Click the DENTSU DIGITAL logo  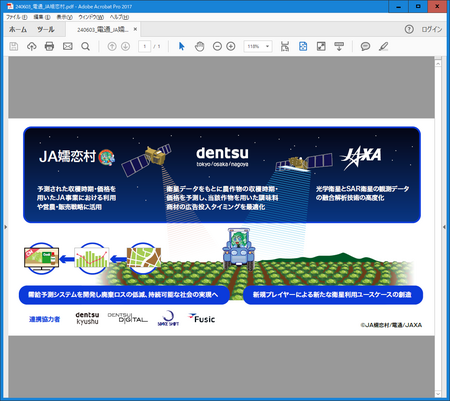tap(128, 318)
